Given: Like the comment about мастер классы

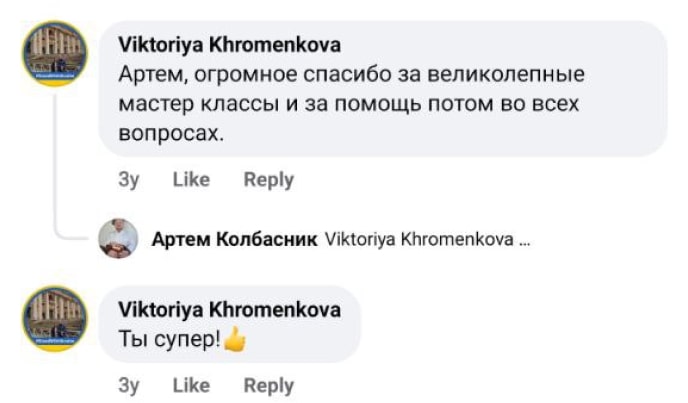Looking at the screenshot, I should point(191,180).
